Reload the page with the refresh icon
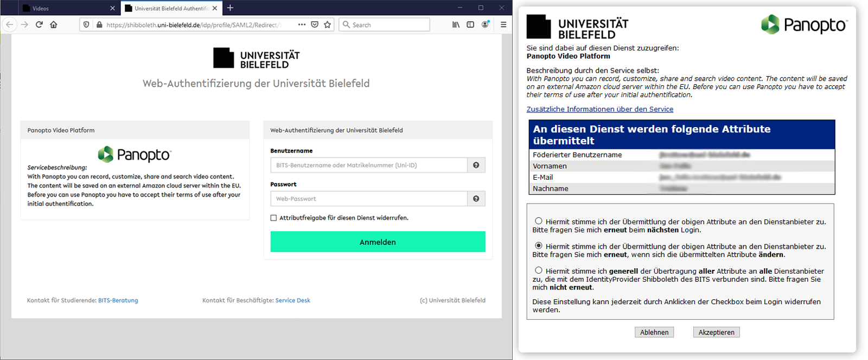The image size is (868, 360). (x=39, y=24)
